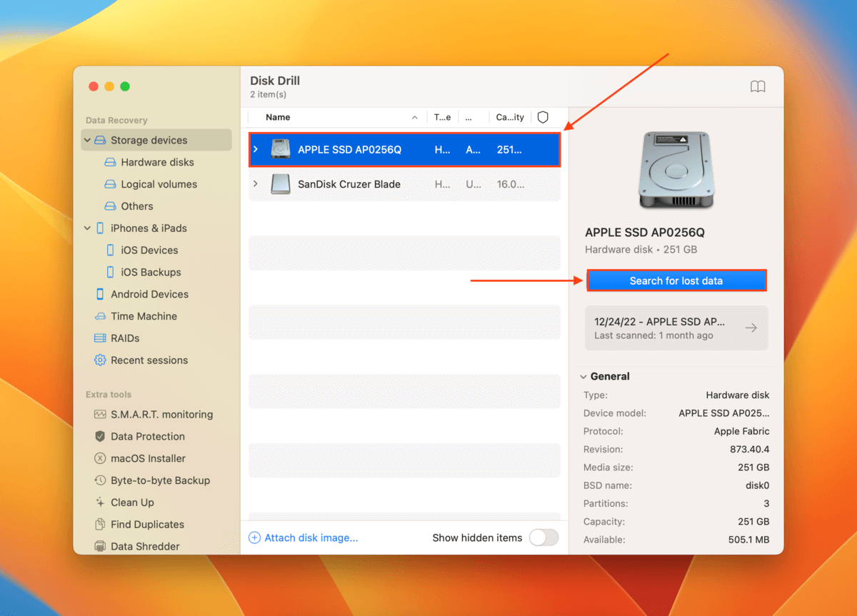Expand the SanDisk Cruzer Blade row
Image resolution: width=857 pixels, height=616 pixels.
click(x=256, y=184)
